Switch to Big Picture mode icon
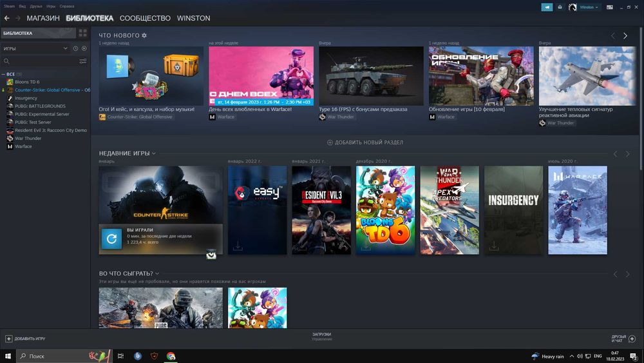The width and height of the screenshot is (644, 363). (610, 7)
